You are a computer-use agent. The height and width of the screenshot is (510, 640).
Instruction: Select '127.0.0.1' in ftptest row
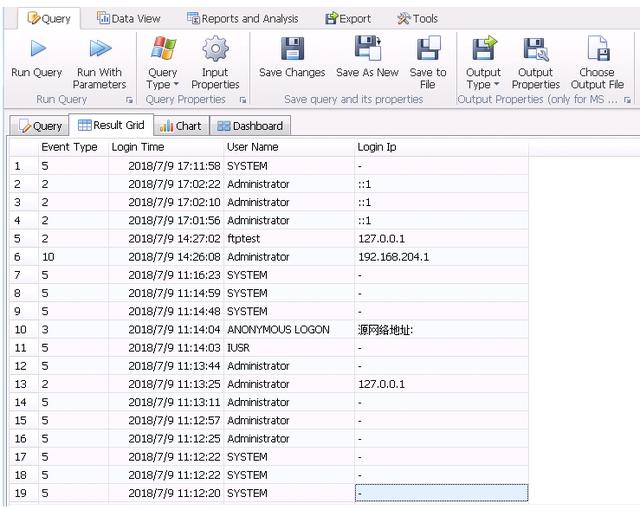click(x=442, y=239)
